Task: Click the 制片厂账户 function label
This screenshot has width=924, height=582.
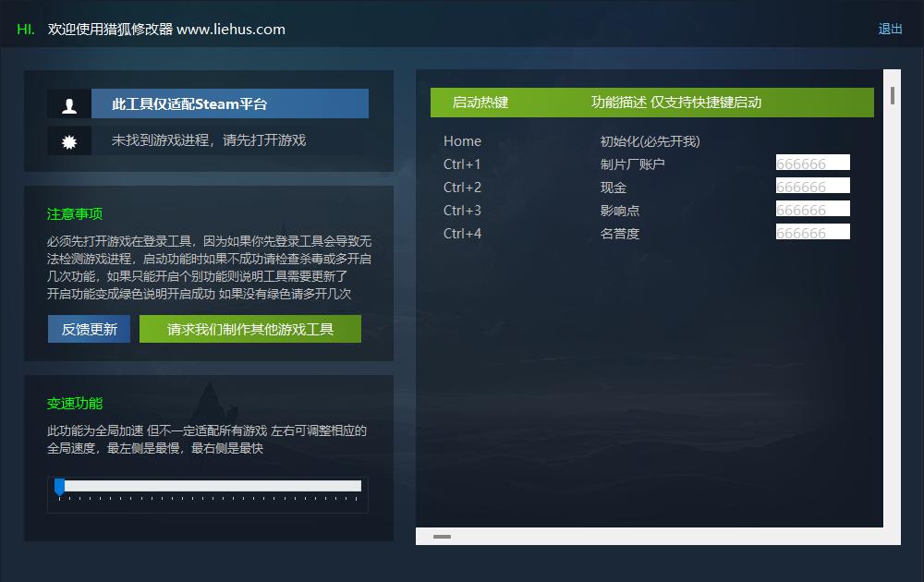Action: click(x=632, y=164)
